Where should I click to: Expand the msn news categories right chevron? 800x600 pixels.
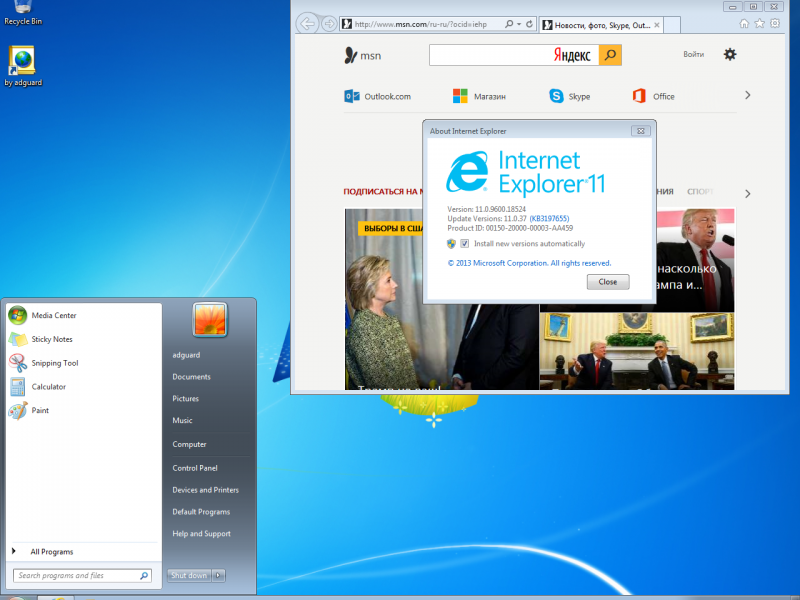[747, 194]
